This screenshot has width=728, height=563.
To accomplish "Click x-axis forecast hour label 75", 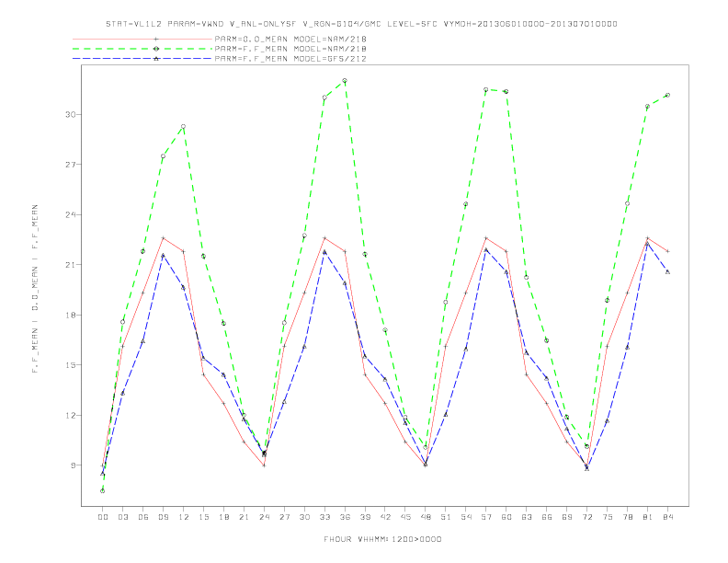I will tap(607, 517).
